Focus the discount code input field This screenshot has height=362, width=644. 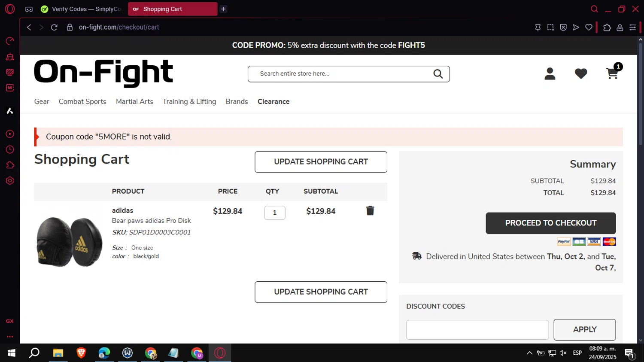pos(477,329)
